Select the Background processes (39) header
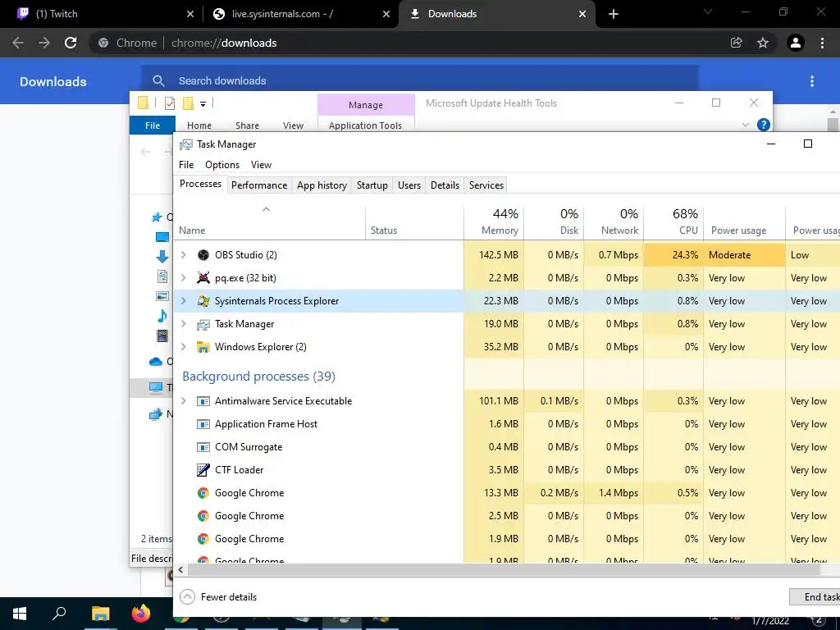Image resolution: width=840 pixels, height=630 pixels. pos(258,377)
